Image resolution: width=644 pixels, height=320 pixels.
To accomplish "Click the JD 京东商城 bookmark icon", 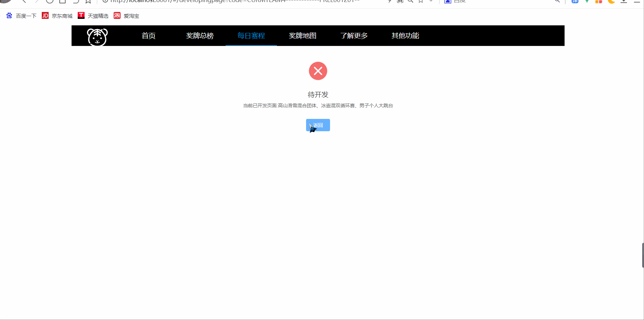I will pos(45,15).
